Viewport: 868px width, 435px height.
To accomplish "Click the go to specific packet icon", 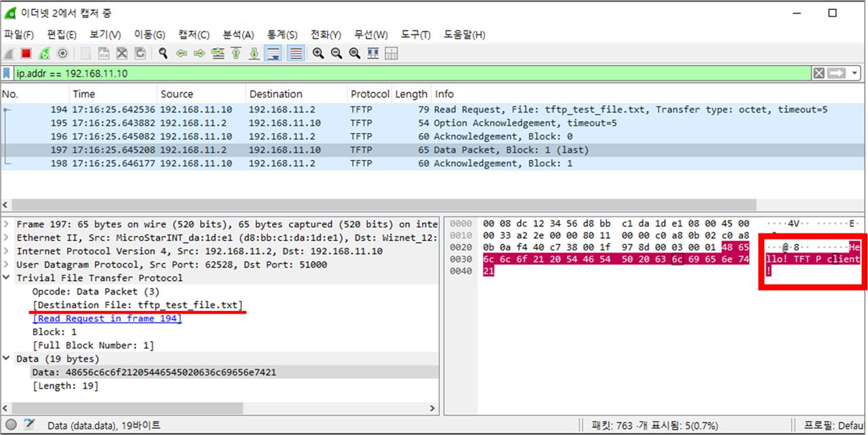I will coord(218,54).
